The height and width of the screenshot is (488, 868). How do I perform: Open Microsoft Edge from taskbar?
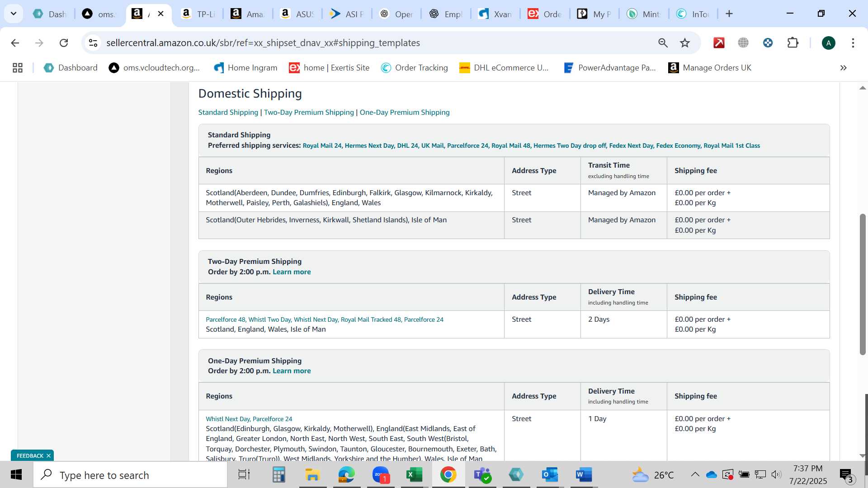click(347, 475)
